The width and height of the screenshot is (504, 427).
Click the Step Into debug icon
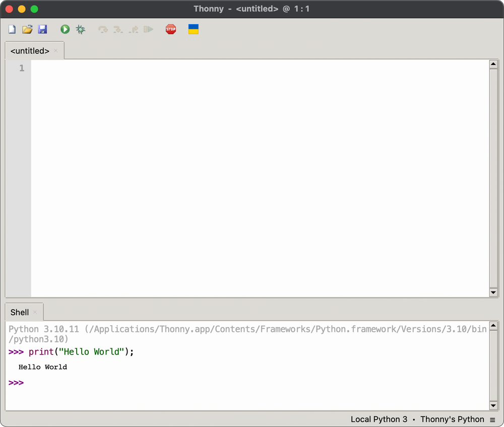118,29
